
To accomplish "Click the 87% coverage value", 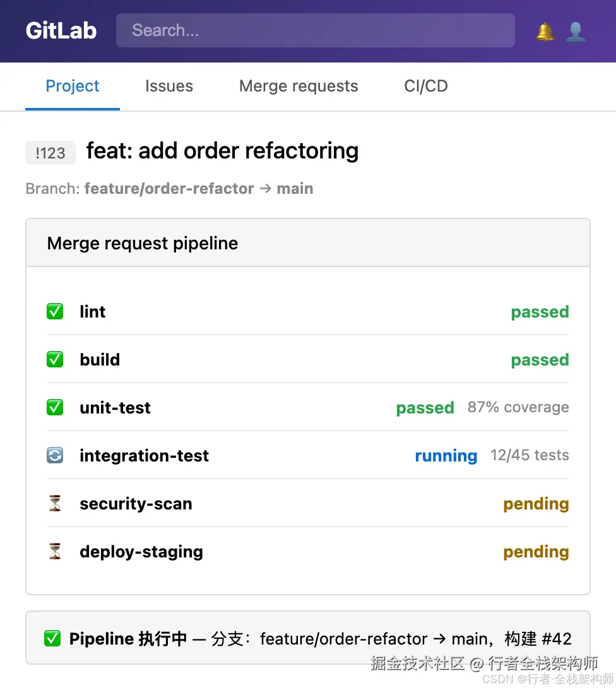I will coord(518,407).
